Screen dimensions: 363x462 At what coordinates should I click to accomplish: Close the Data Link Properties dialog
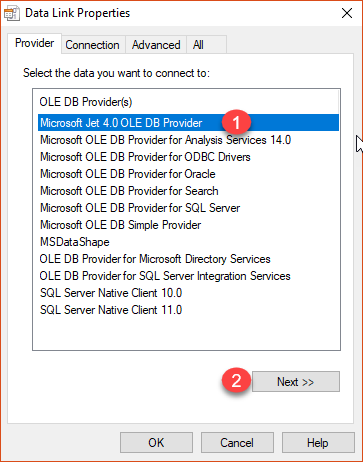click(347, 13)
